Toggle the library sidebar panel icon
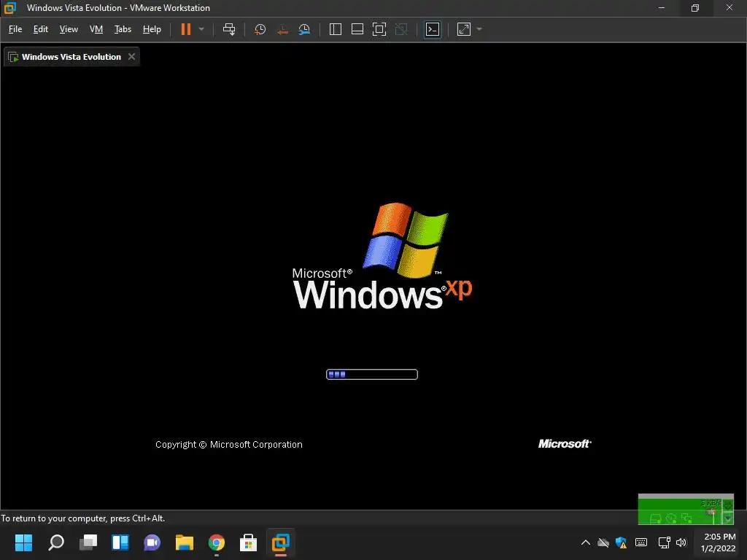The height and width of the screenshot is (560, 747). 336,29
